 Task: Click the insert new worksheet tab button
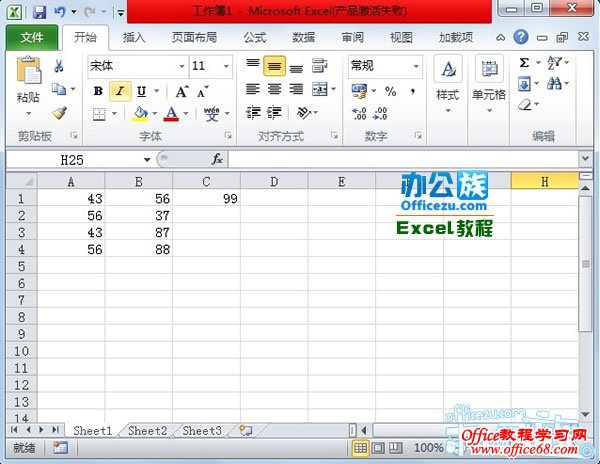coord(246,430)
